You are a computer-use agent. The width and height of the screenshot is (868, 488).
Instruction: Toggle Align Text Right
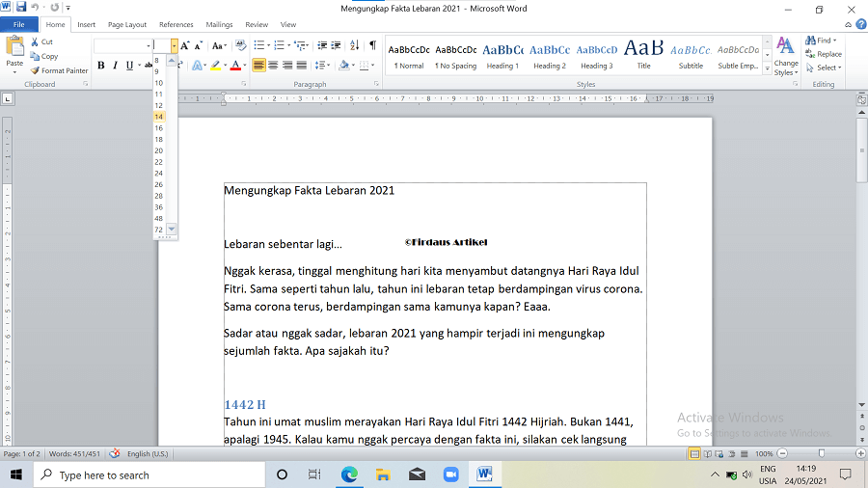tap(287, 66)
